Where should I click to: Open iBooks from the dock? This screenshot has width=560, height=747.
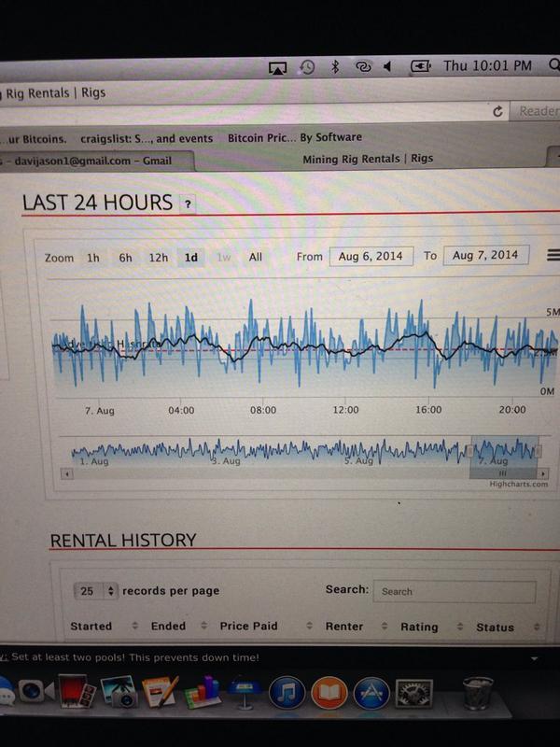329,693
